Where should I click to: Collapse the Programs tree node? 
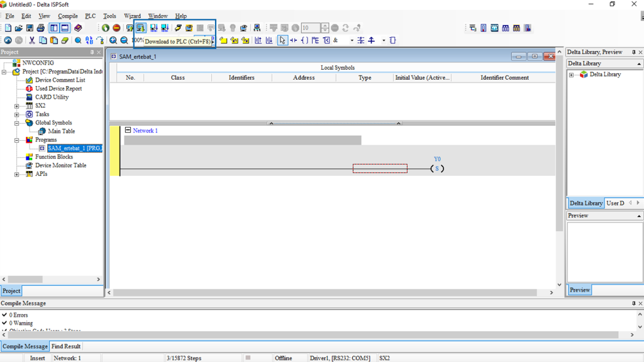17,140
